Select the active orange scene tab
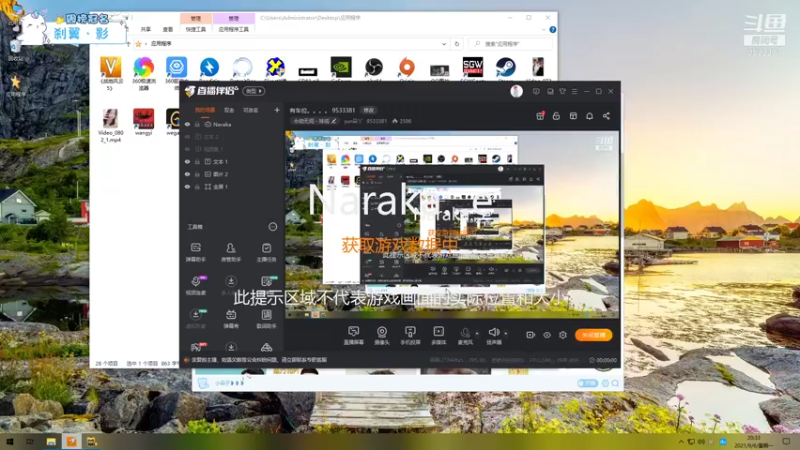This screenshot has width=800, height=450. coord(205,110)
